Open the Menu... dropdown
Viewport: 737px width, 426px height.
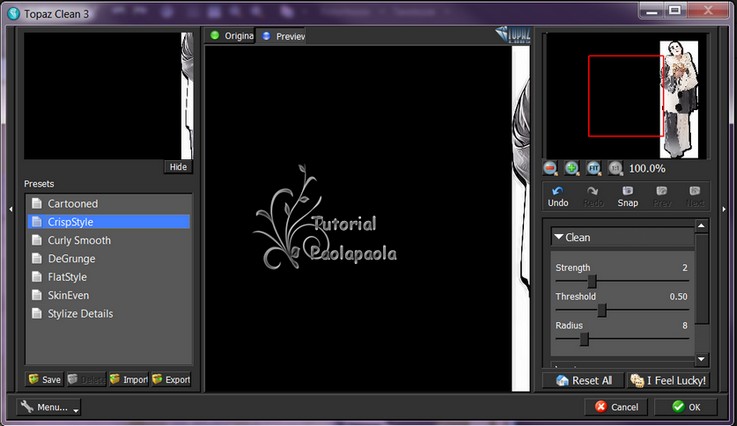(x=48, y=407)
